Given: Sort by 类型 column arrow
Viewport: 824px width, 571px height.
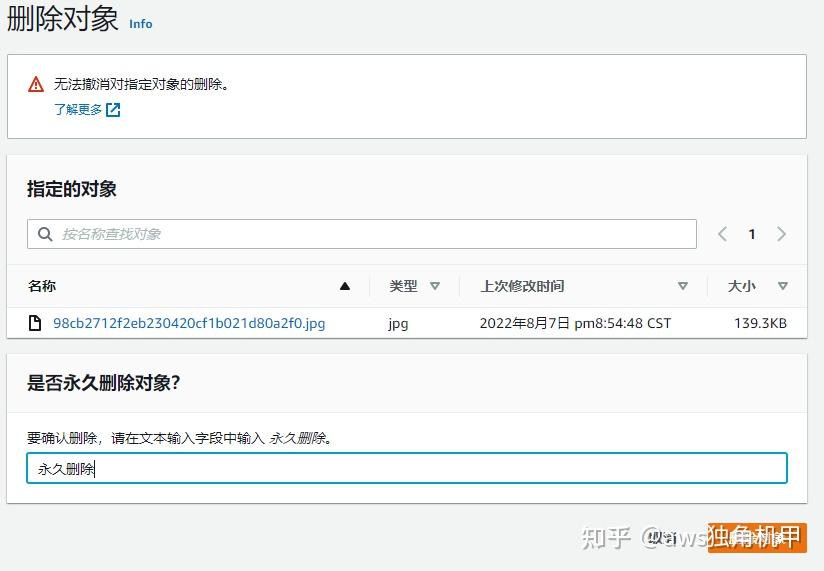Looking at the screenshot, I should [435, 286].
